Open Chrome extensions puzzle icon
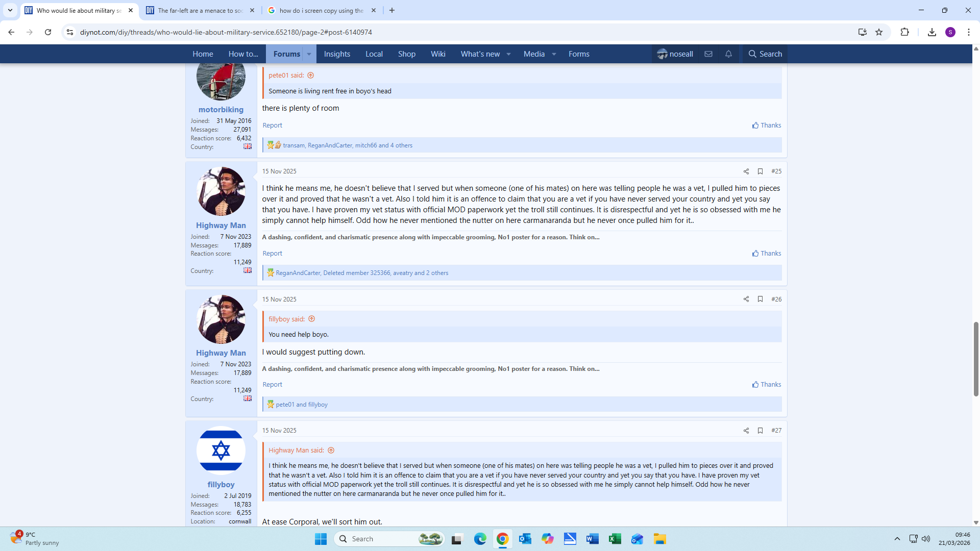The height and width of the screenshot is (551, 980). pyautogui.click(x=904, y=32)
